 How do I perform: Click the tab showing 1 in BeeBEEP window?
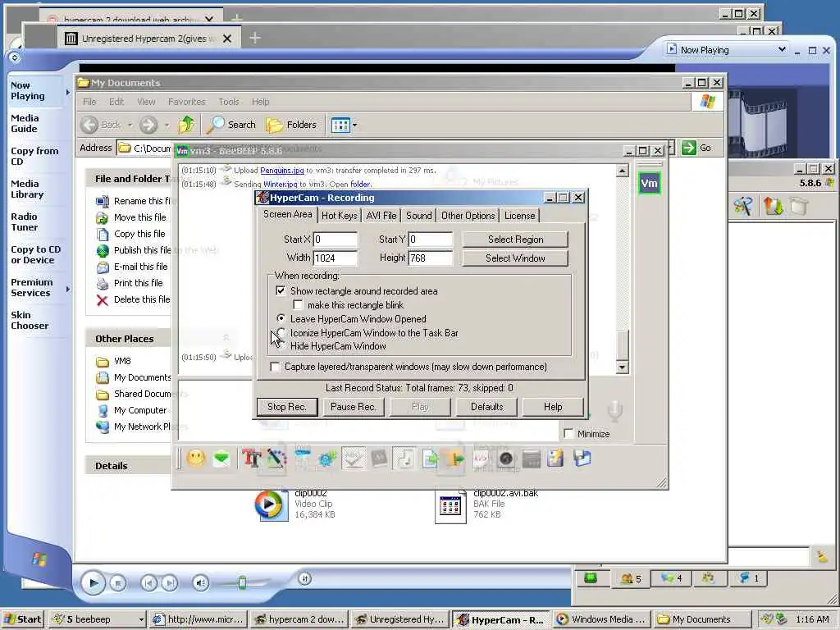[748, 578]
